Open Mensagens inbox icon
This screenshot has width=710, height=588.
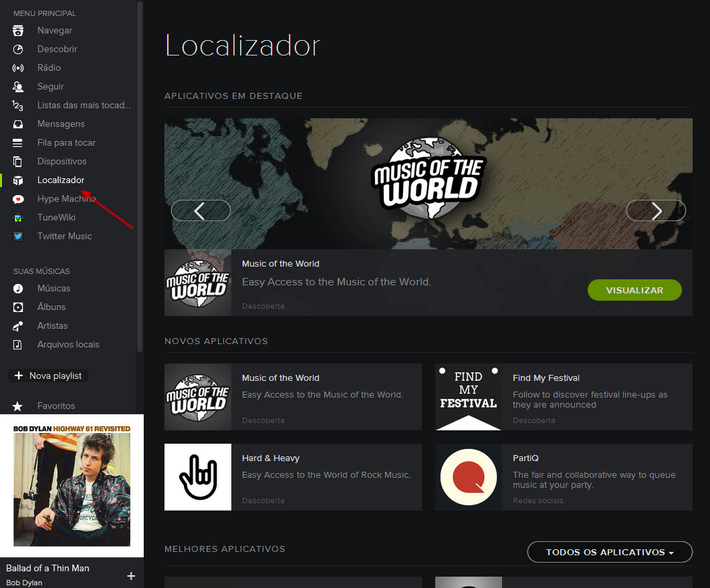pyautogui.click(x=18, y=124)
